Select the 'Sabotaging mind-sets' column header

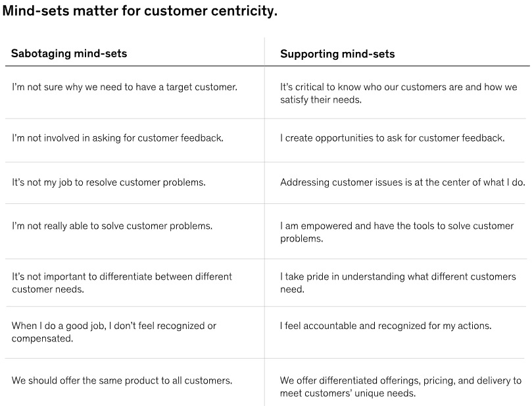tap(69, 54)
